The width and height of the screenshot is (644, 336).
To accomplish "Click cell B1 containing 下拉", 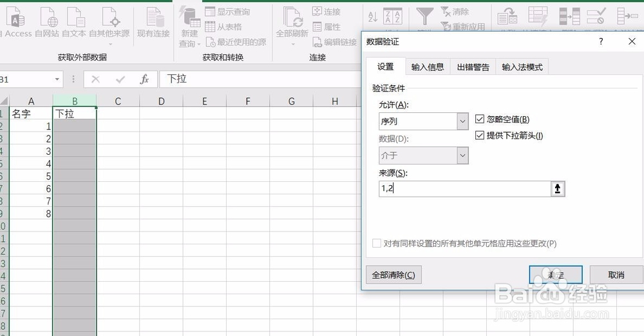I will (x=75, y=114).
